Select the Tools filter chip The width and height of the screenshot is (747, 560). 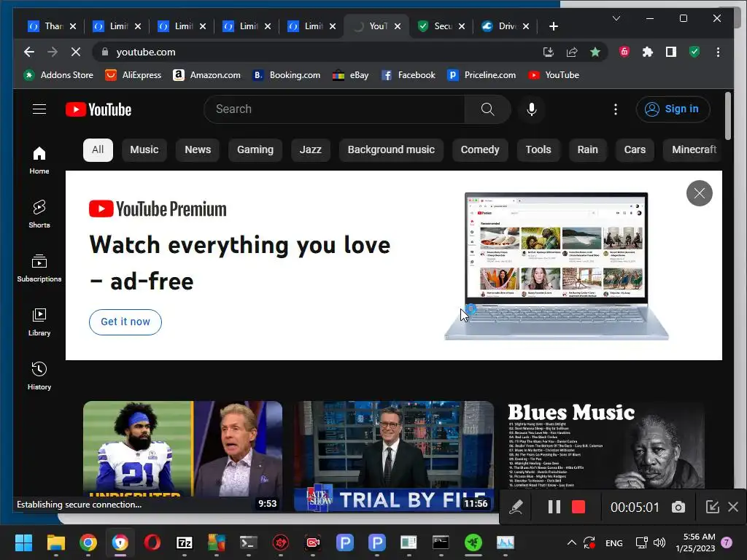538,149
